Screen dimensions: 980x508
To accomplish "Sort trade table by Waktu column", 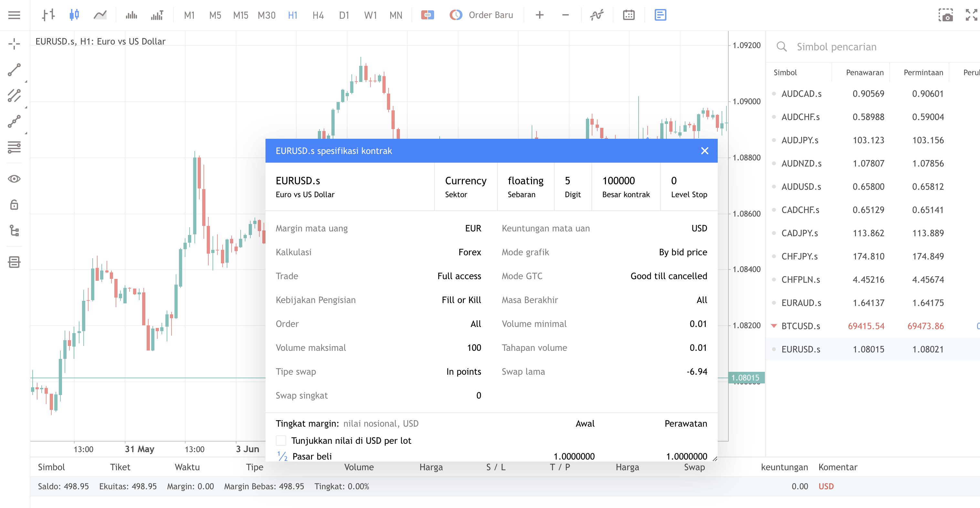I will coord(187,467).
